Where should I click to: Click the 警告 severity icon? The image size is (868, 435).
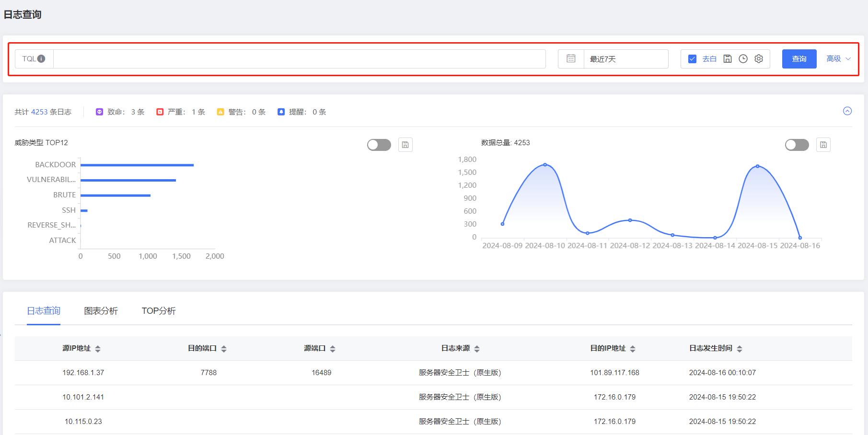coord(220,112)
